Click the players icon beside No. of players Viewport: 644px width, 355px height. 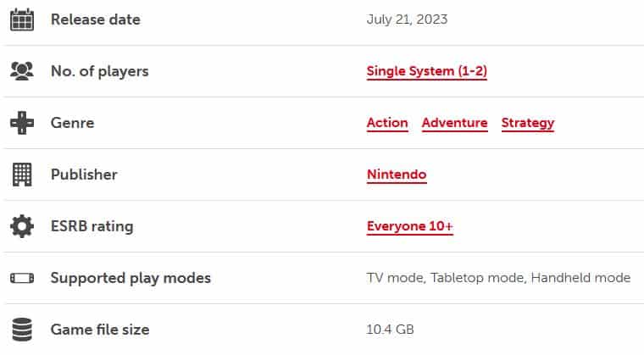point(21,71)
